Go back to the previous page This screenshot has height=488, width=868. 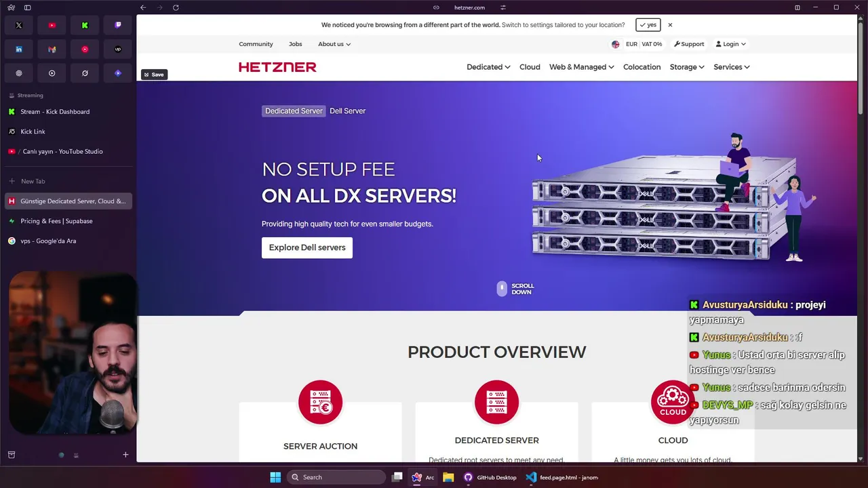pyautogui.click(x=143, y=7)
